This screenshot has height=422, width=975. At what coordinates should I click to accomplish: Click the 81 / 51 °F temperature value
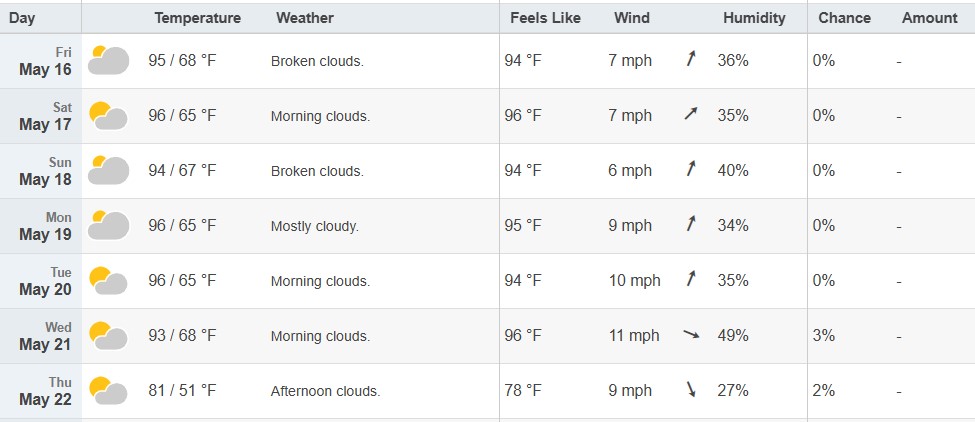click(x=182, y=390)
